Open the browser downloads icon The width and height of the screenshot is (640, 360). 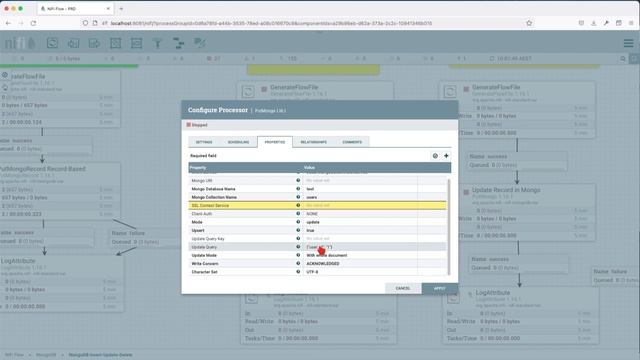tap(593, 23)
